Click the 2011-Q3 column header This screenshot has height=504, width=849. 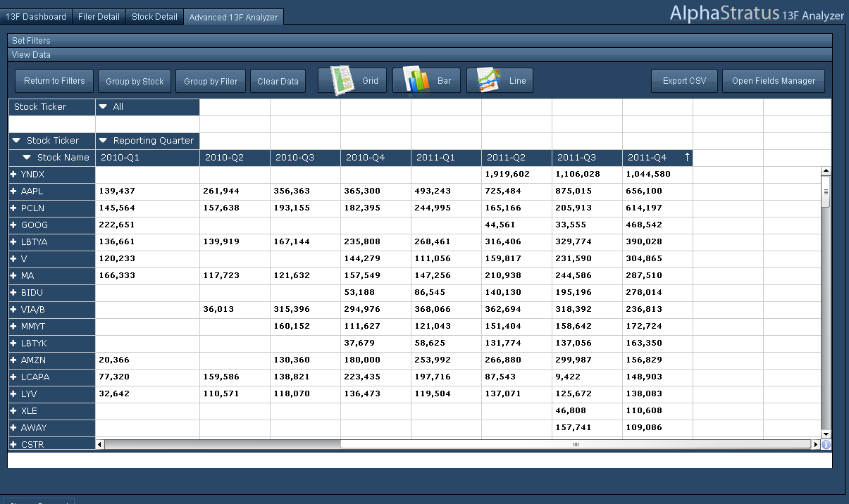point(587,158)
